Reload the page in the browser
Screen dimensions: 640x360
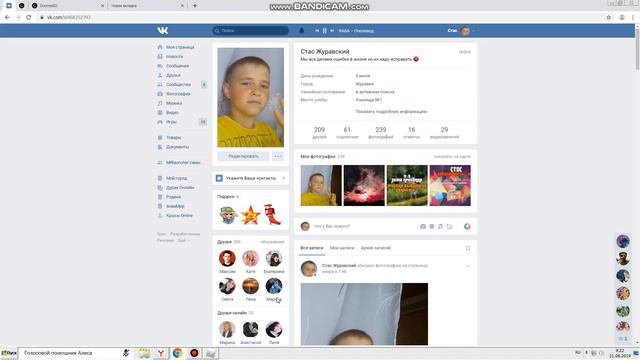click(29, 17)
